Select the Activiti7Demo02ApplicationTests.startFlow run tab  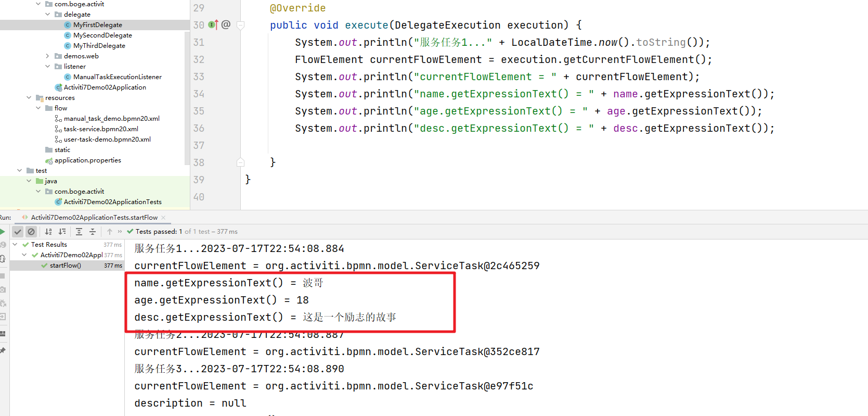pos(94,218)
